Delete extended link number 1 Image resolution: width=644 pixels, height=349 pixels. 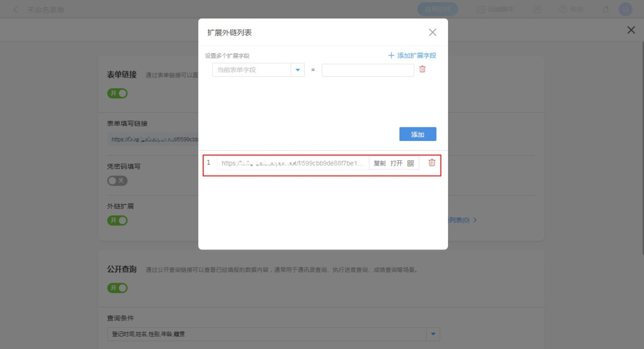tap(432, 163)
